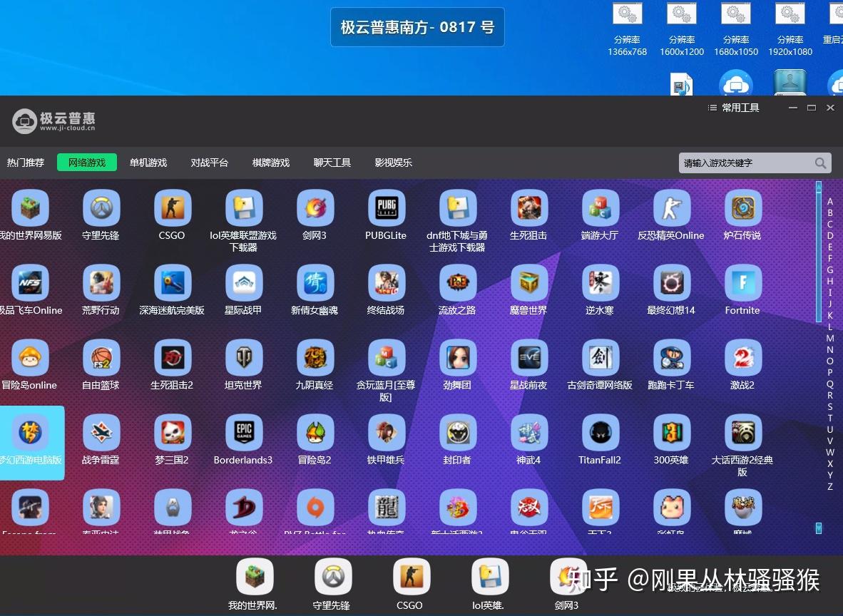This screenshot has width=843, height=616.
Task: Open the 对战平台 tab
Action: (x=210, y=163)
